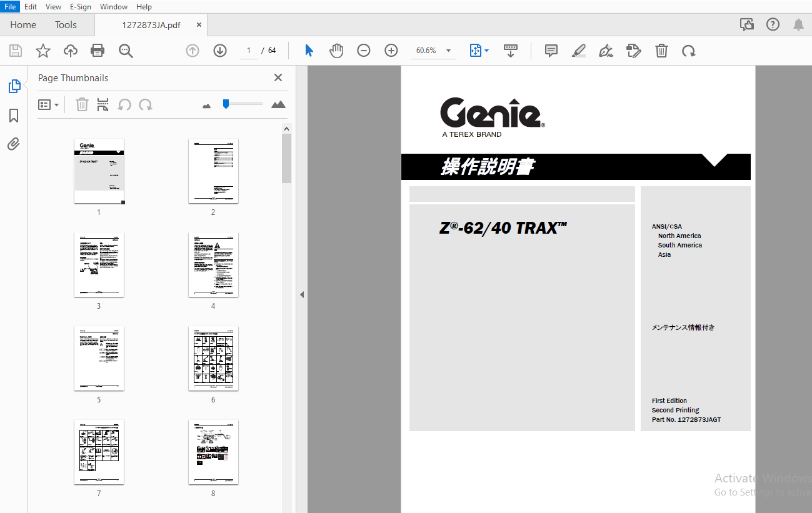This screenshot has width=812, height=513.
Task: Select the page 4 thumbnail
Action: tap(213, 265)
